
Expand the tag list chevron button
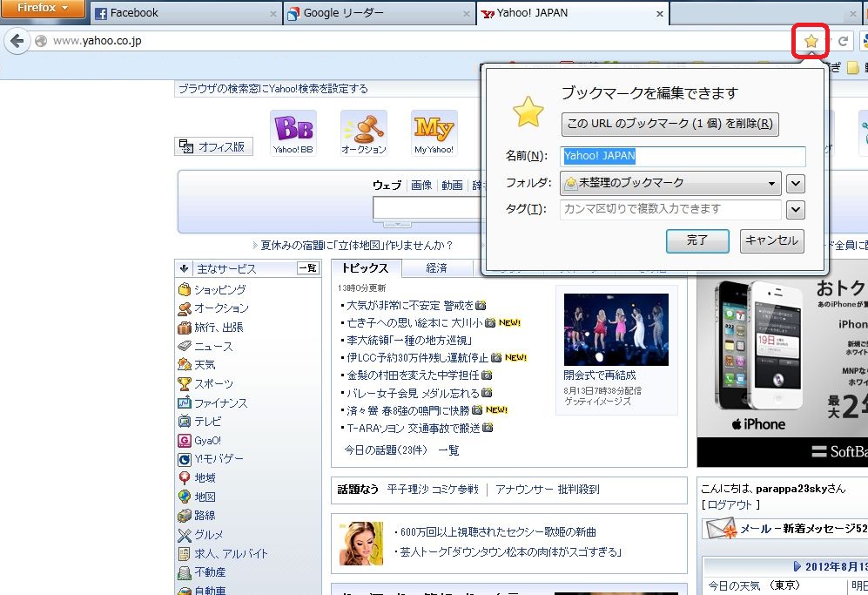coord(796,209)
